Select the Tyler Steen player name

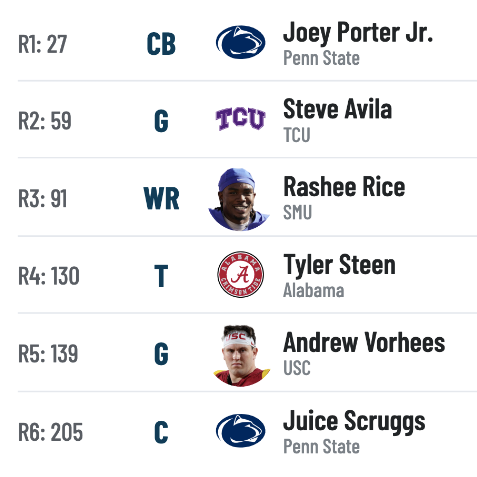tap(339, 265)
